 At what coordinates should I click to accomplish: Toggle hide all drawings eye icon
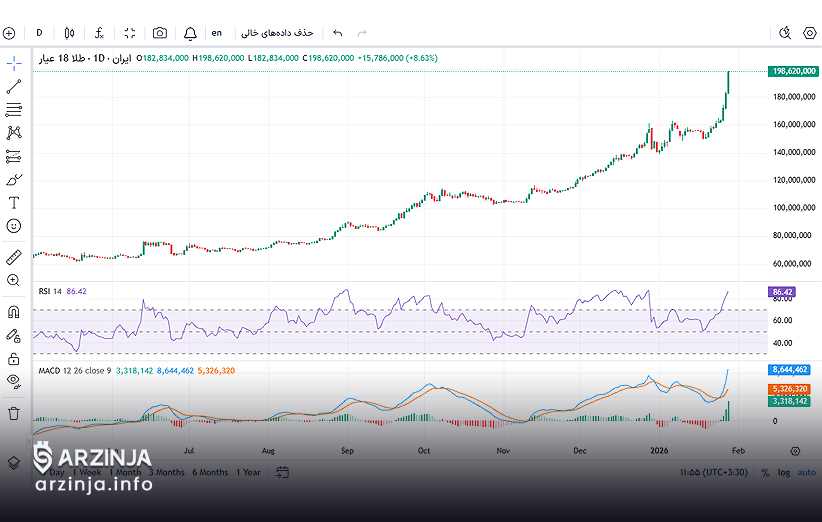click(14, 381)
